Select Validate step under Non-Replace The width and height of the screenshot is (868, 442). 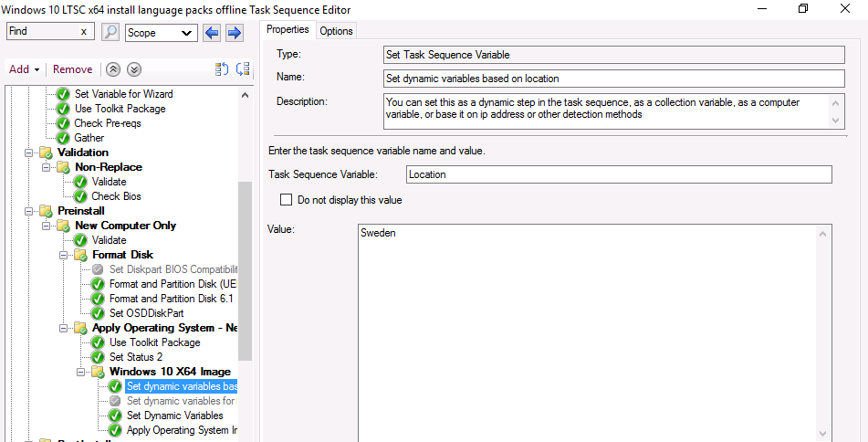109,182
